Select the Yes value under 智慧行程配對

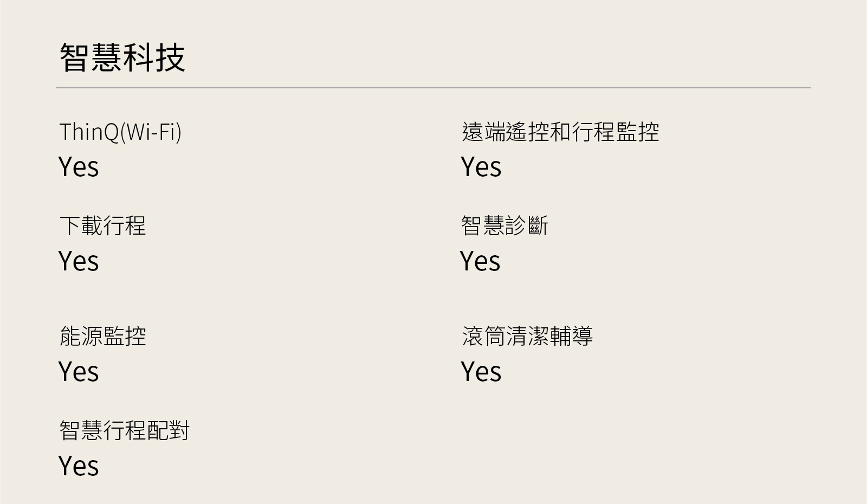[79, 466]
